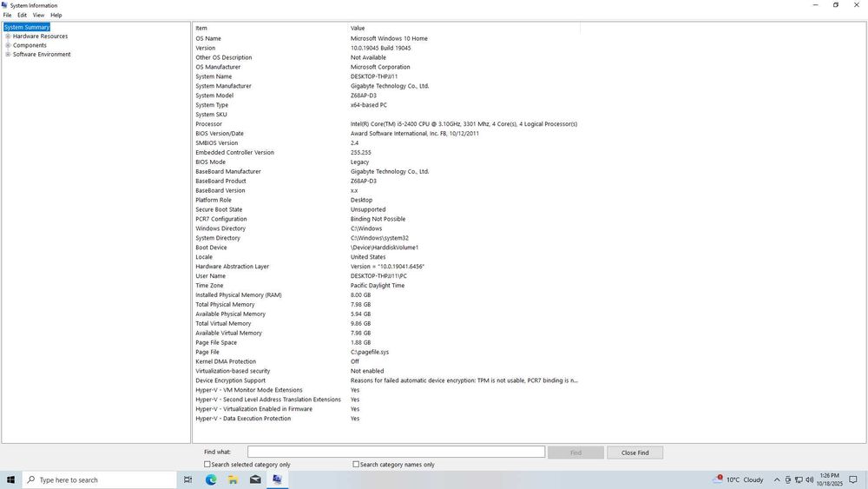Open the Help menu

click(56, 15)
